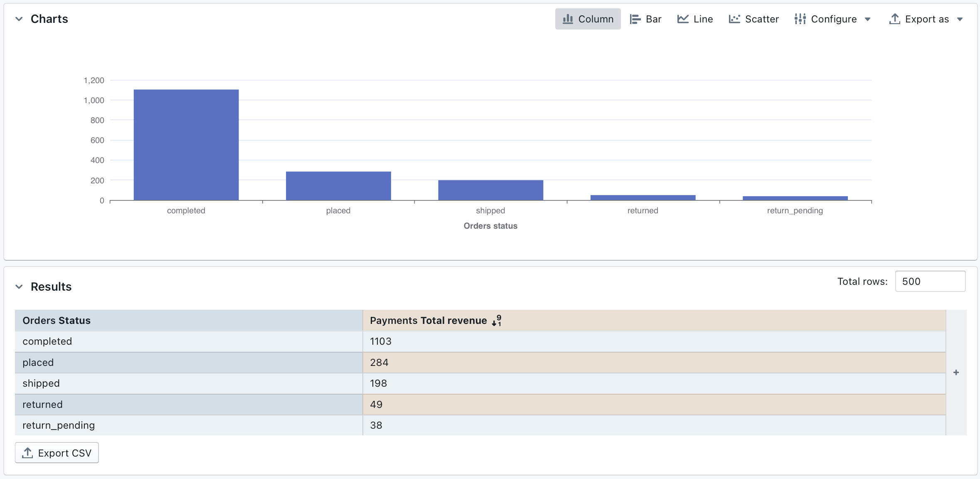This screenshot has height=479, width=980.
Task: Click the 1103 revenue cell
Action: (x=381, y=341)
